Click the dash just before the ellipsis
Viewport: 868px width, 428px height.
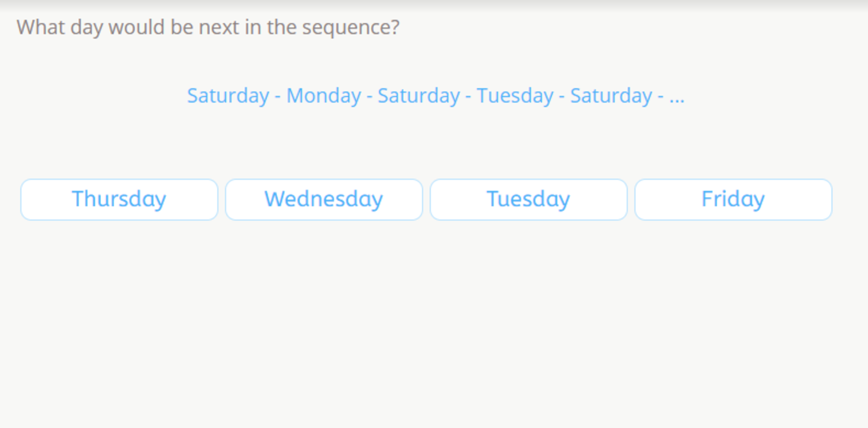[x=661, y=96]
